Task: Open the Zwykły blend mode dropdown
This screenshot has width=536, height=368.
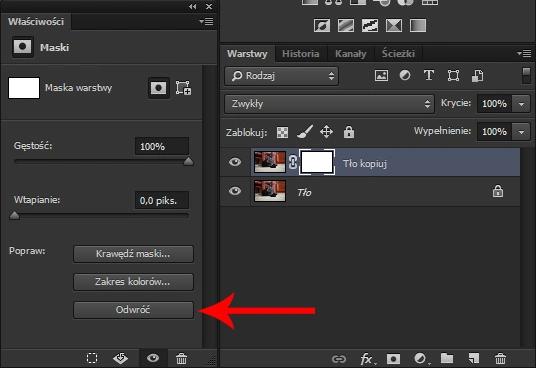Action: pyautogui.click(x=330, y=104)
